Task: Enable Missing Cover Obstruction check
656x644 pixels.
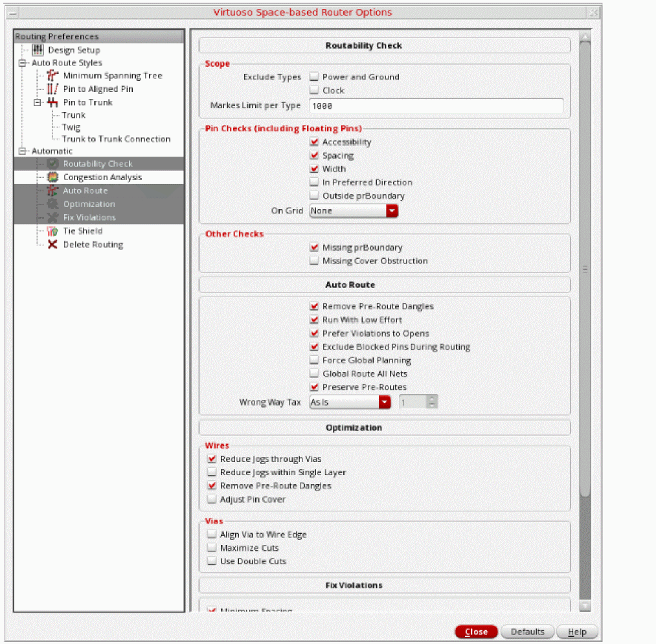Action: pyautogui.click(x=314, y=261)
